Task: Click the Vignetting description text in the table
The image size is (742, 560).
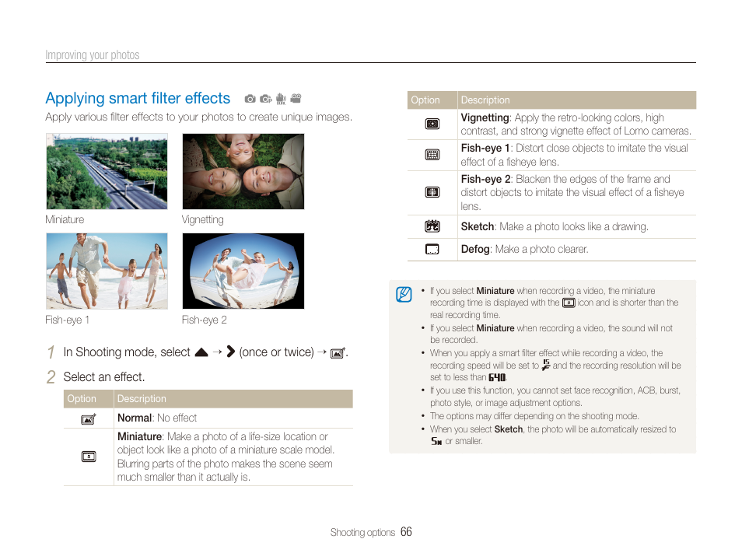Action: (x=576, y=124)
